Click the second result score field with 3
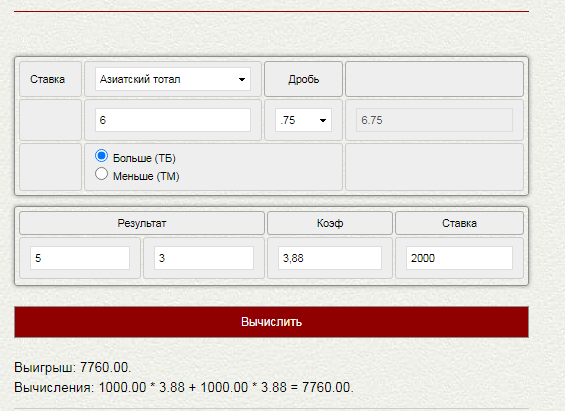 coord(204,258)
